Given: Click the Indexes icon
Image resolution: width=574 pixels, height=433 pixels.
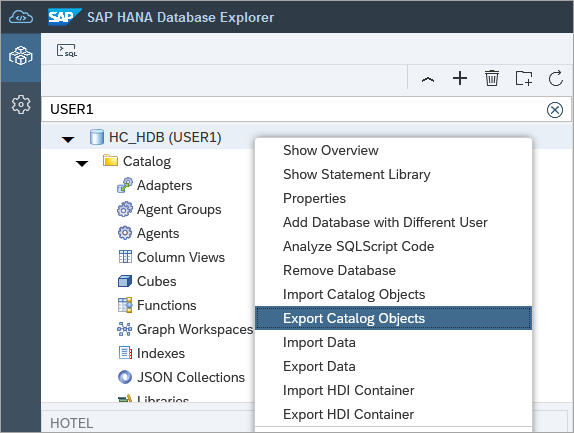Looking at the screenshot, I should tap(125, 353).
